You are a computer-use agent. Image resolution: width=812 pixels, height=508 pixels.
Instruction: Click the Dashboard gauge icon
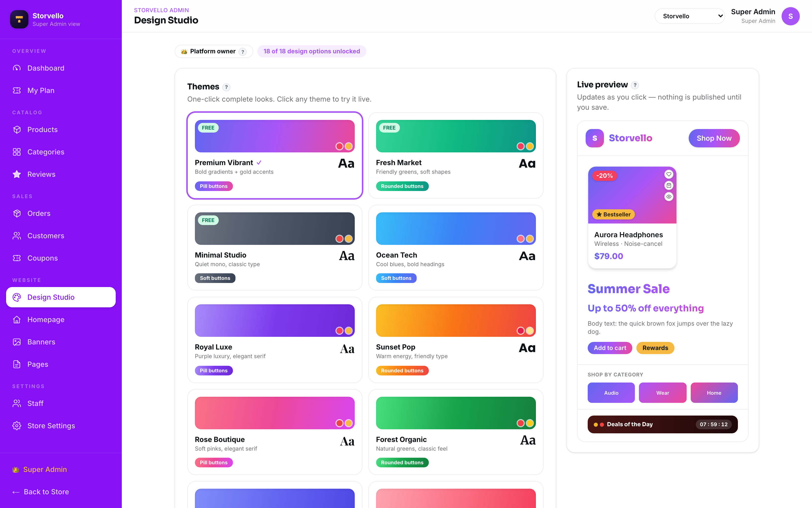[17, 68]
